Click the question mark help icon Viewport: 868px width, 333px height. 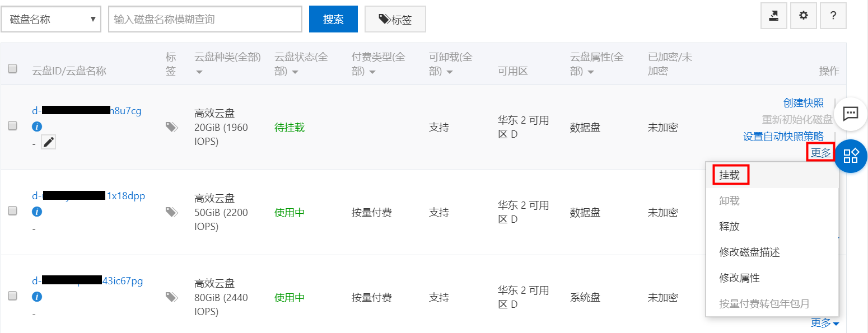pyautogui.click(x=833, y=16)
